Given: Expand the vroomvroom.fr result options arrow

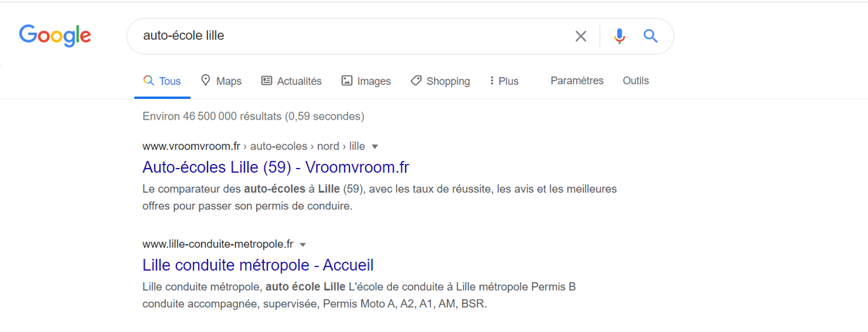Looking at the screenshot, I should pos(375,147).
